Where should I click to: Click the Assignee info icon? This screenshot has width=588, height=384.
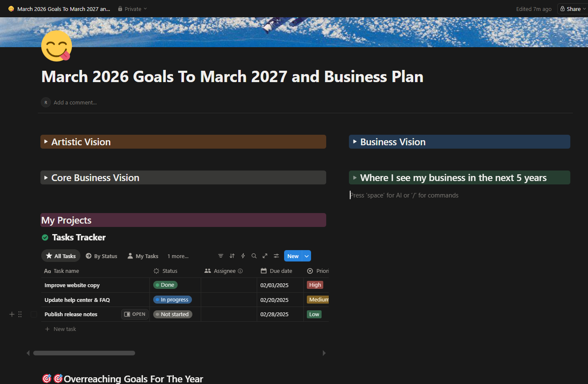pyautogui.click(x=240, y=271)
